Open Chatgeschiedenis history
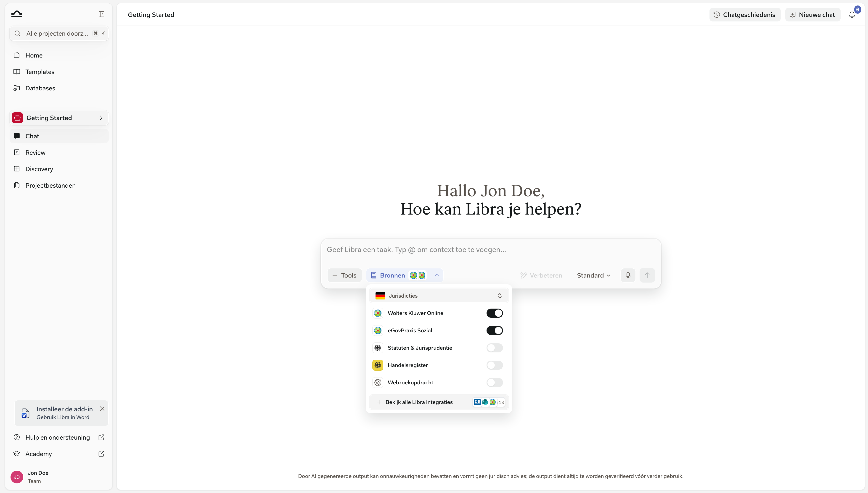 [745, 15]
